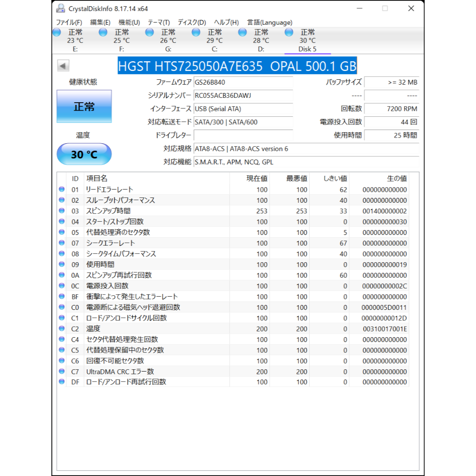Screen dimensions: 476x476
Task: Click status orb for 09 使用時間 row
Action: click(x=62, y=264)
